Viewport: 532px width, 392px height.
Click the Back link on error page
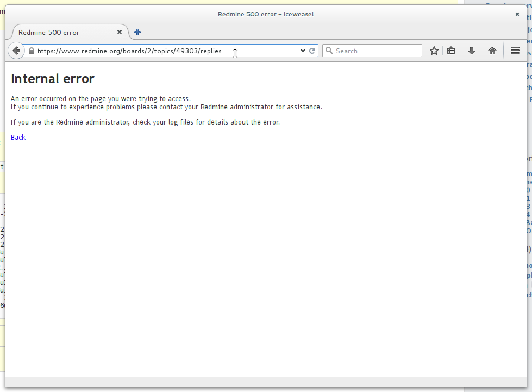18,137
